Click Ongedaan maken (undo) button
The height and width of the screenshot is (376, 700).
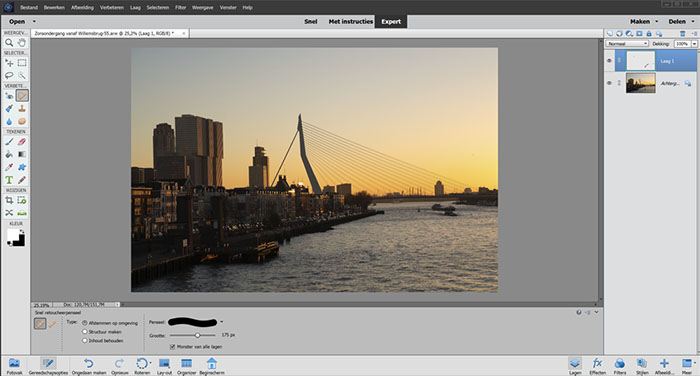click(89, 366)
